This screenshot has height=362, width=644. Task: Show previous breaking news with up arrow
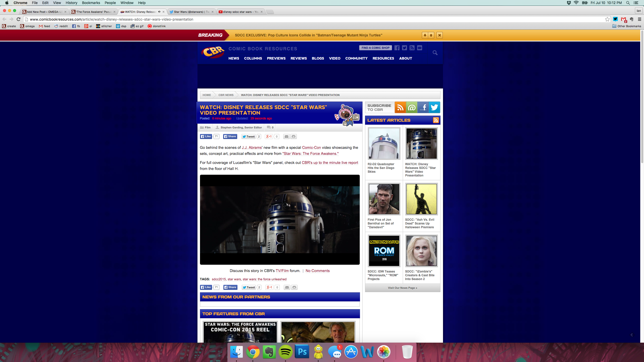click(431, 35)
